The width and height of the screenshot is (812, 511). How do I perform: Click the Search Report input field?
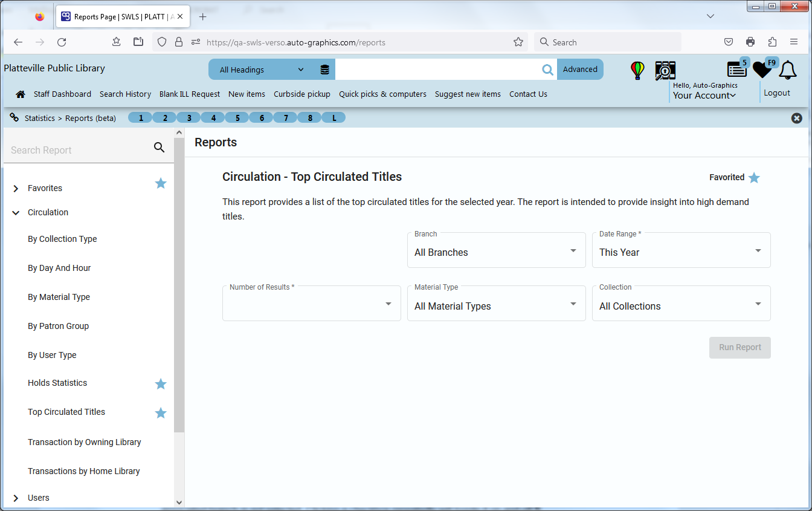pyautogui.click(x=79, y=150)
